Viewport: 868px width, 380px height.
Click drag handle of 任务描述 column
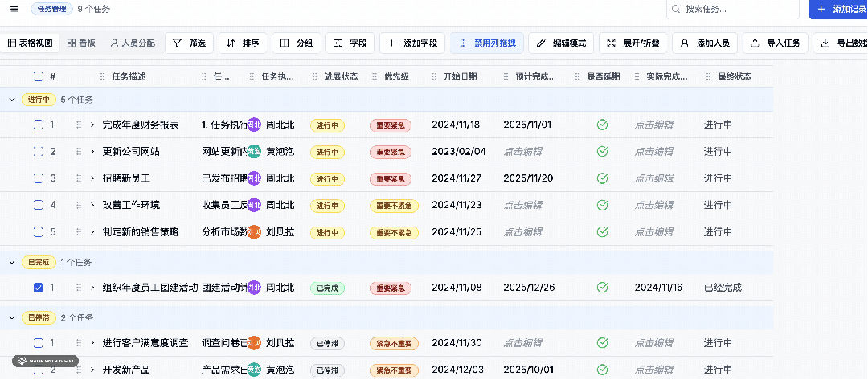point(101,77)
